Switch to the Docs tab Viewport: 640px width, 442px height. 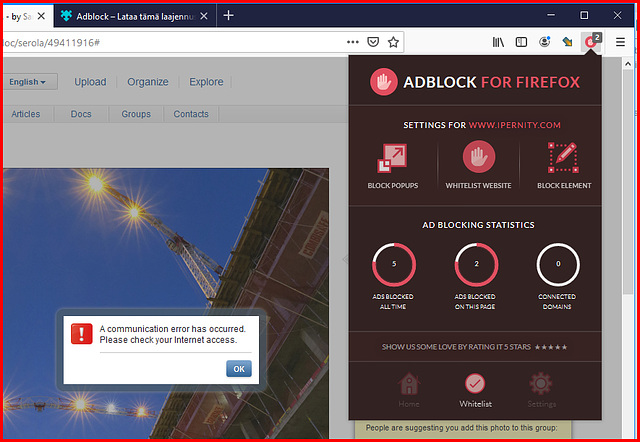pos(81,114)
